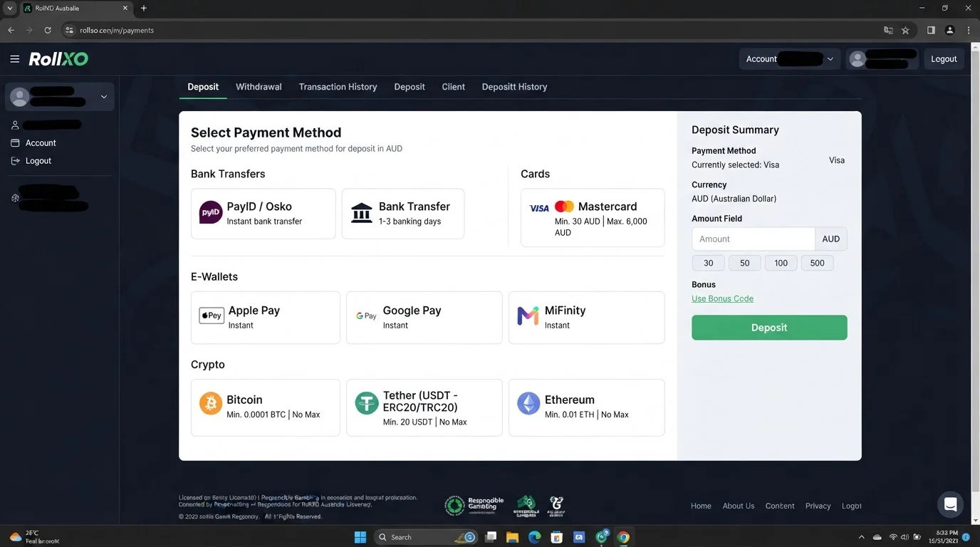
Task: Choose Google Pay e-wallet
Action: (x=424, y=317)
